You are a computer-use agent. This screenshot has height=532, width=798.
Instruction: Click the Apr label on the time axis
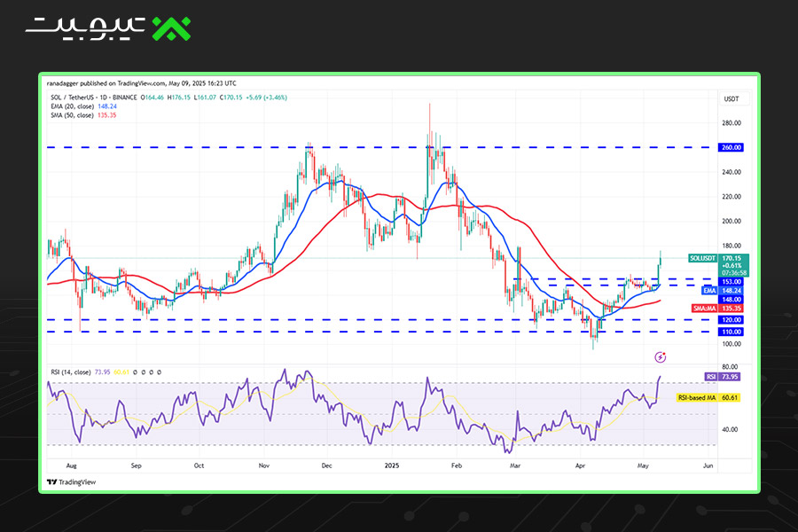[x=580, y=465]
